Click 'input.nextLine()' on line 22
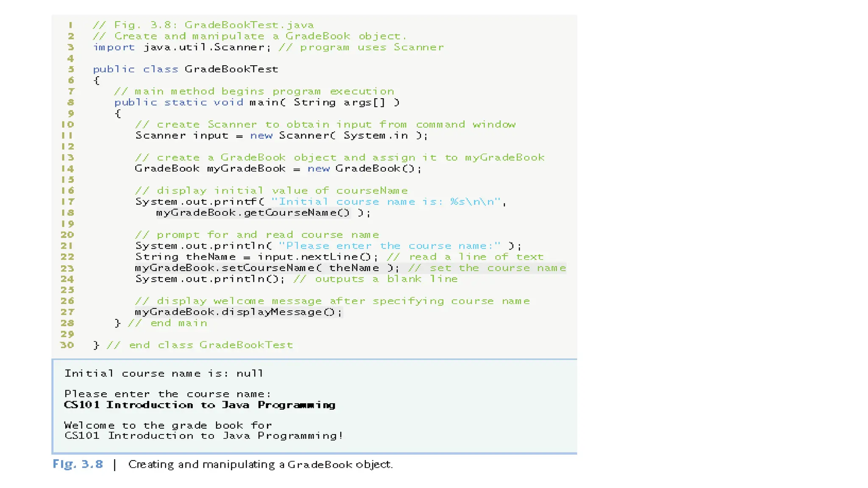 pyautogui.click(x=314, y=257)
